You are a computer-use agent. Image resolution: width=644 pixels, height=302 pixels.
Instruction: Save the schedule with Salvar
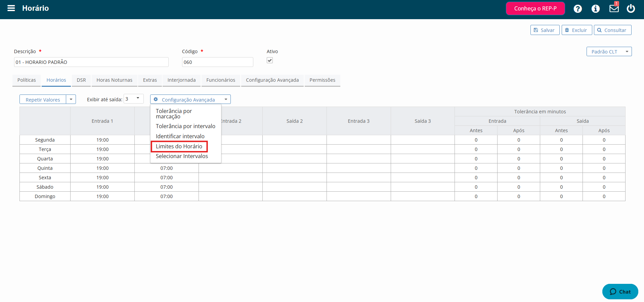[x=545, y=30]
